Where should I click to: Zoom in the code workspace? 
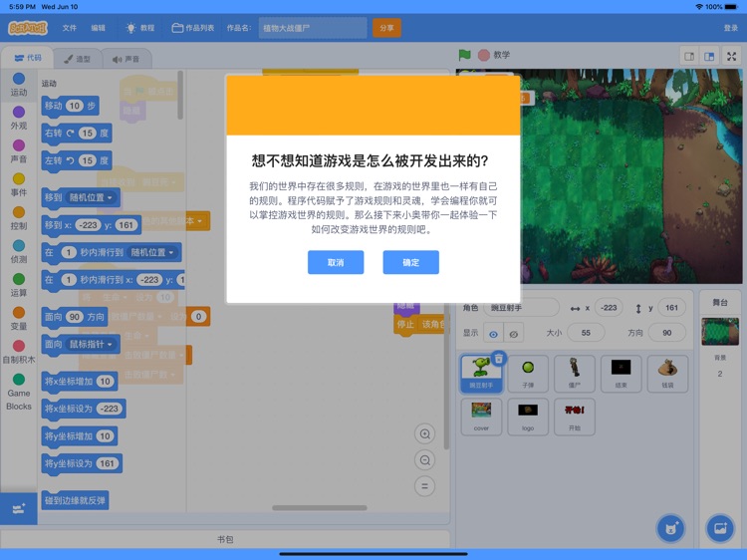click(425, 434)
